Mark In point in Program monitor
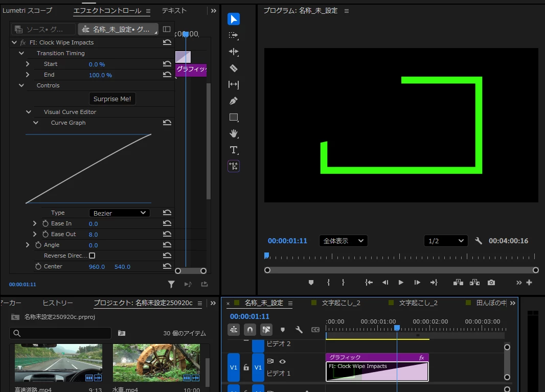The image size is (545, 392). point(328,283)
